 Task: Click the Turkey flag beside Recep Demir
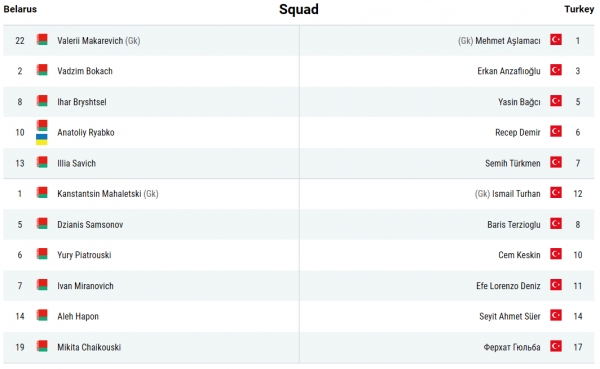click(x=556, y=131)
